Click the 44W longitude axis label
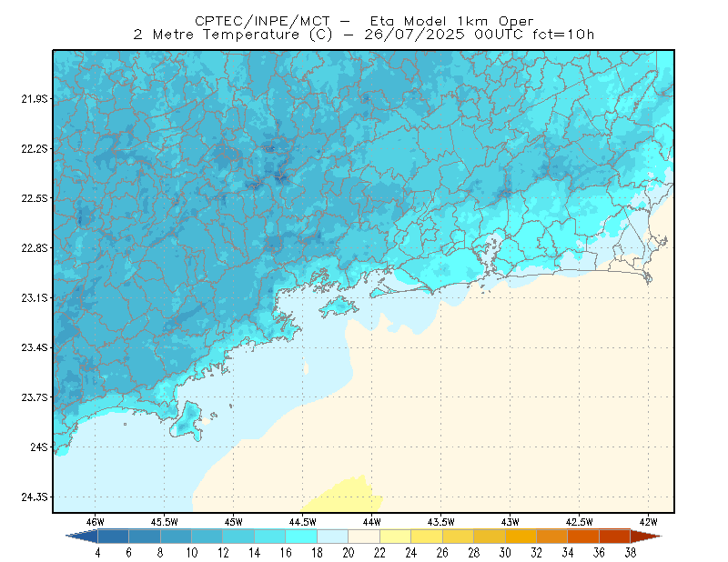The height and width of the screenshot is (562, 728). coord(372,522)
